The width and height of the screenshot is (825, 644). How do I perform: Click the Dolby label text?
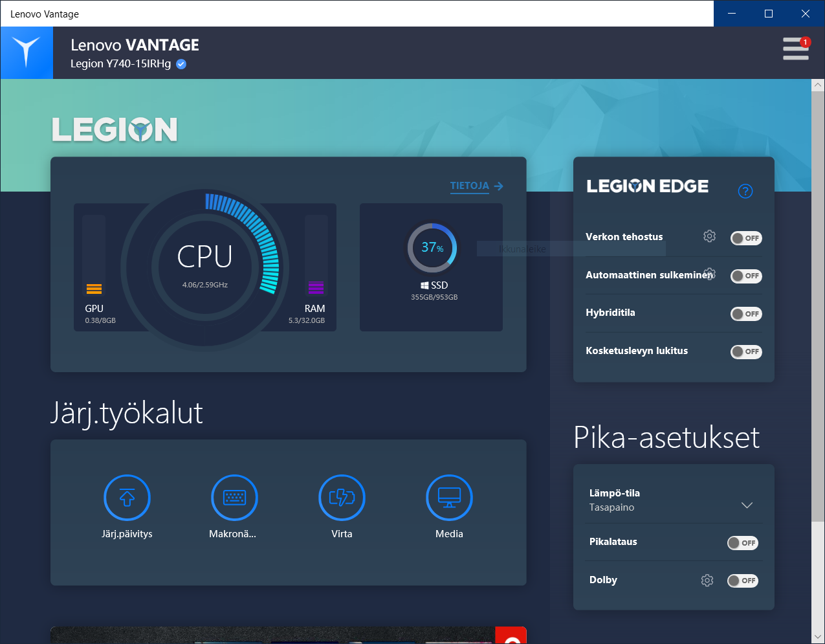click(603, 580)
